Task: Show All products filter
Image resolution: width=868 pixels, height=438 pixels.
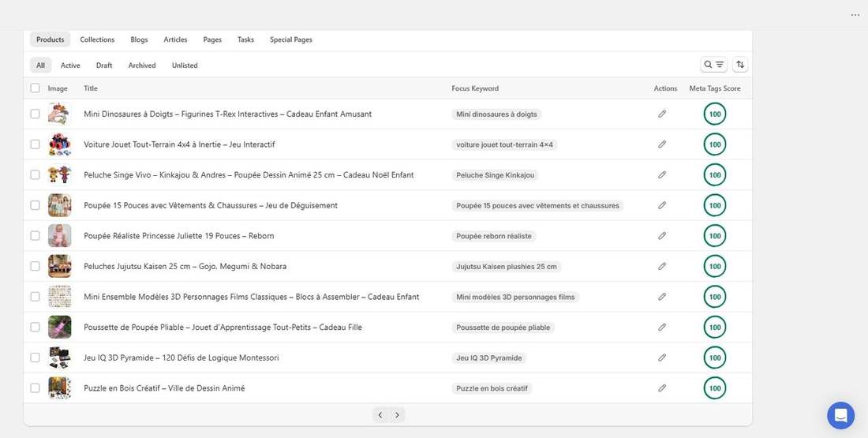Action: [x=40, y=66]
